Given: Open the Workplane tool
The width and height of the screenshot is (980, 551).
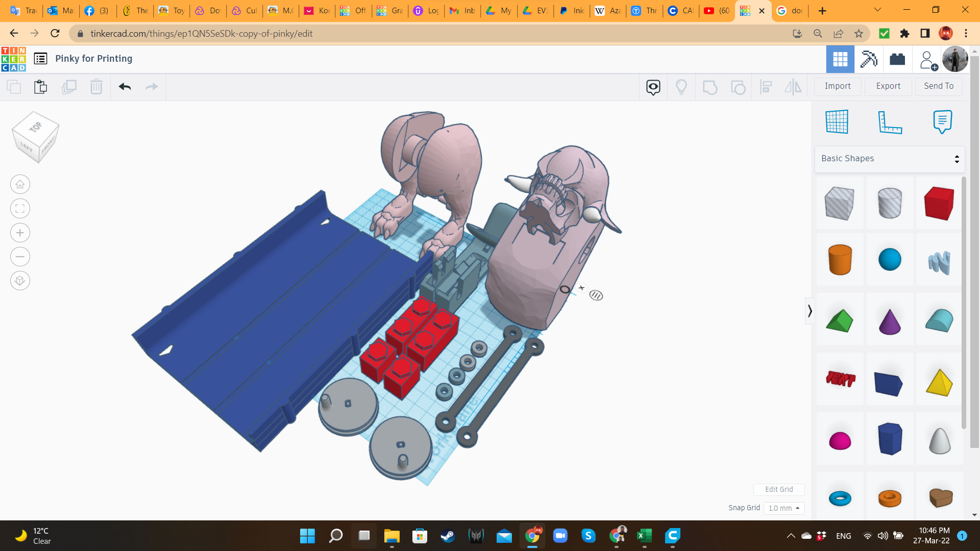Looking at the screenshot, I should tap(837, 122).
